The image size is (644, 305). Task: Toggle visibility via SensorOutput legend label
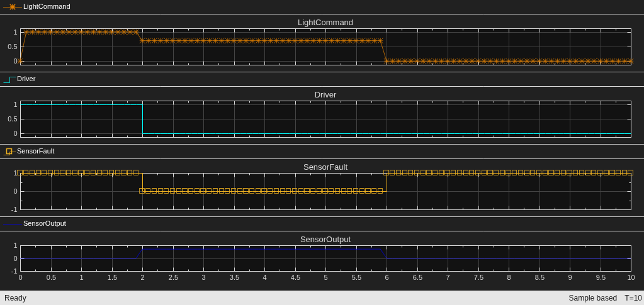pos(44,224)
